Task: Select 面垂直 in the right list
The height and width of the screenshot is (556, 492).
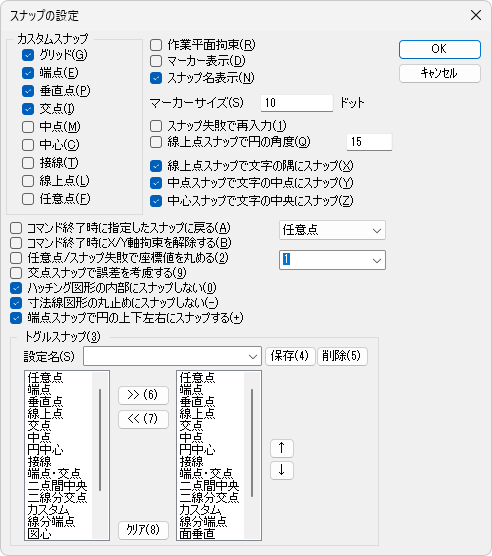Action: pos(197,534)
